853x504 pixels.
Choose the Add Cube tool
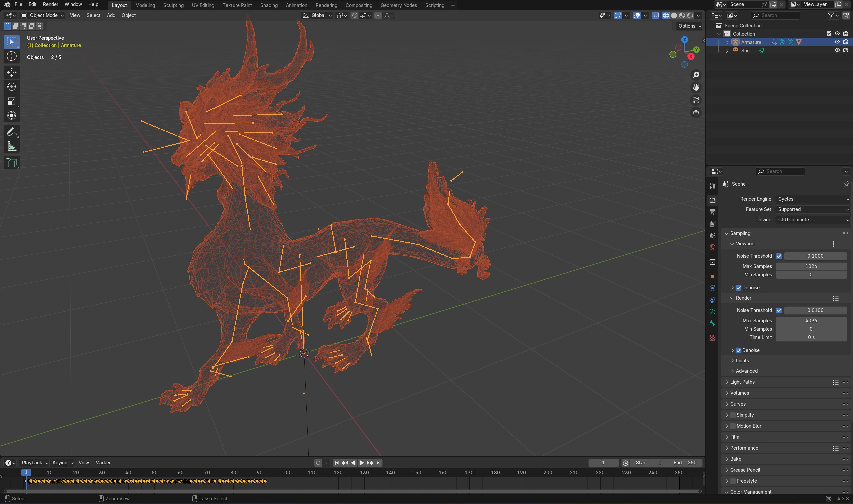pos(12,163)
